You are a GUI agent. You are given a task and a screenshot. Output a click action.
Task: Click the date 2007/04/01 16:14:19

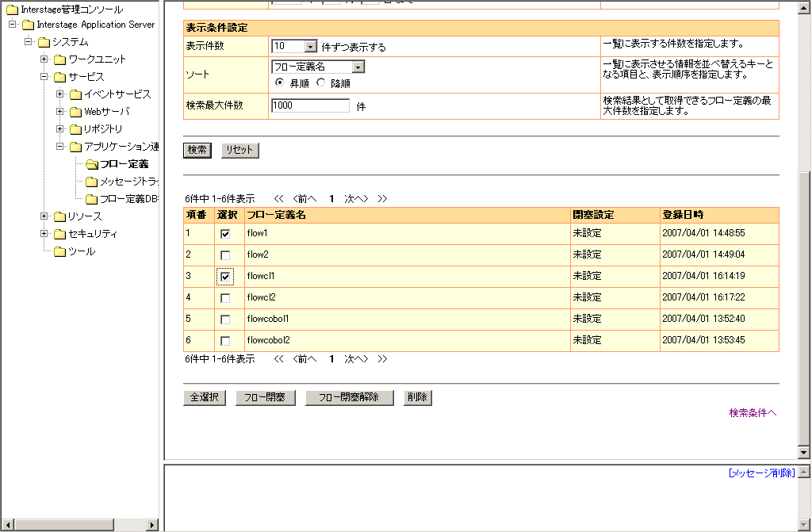click(x=704, y=276)
